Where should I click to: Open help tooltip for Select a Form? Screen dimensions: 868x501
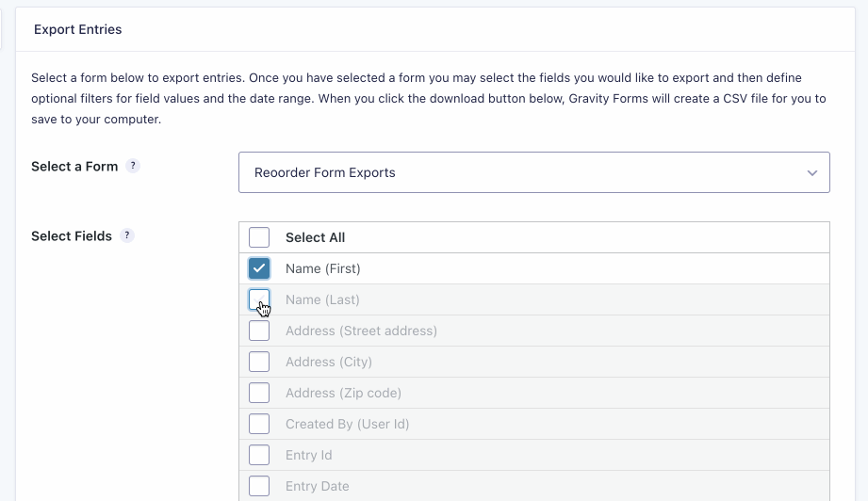[x=133, y=167]
